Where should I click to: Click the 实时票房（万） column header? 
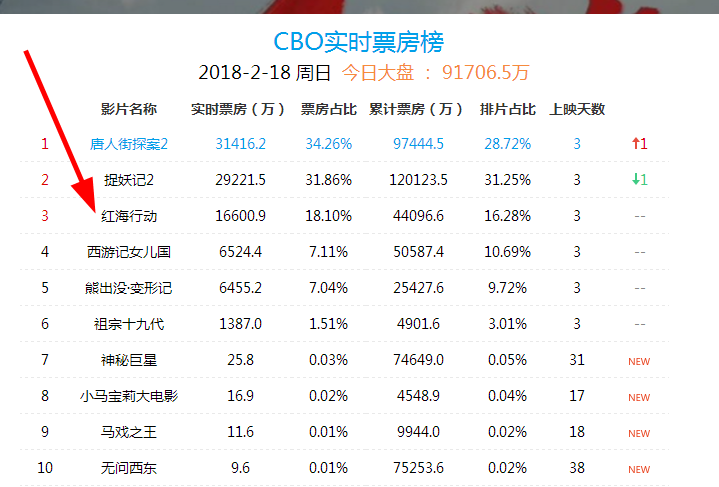pyautogui.click(x=238, y=109)
